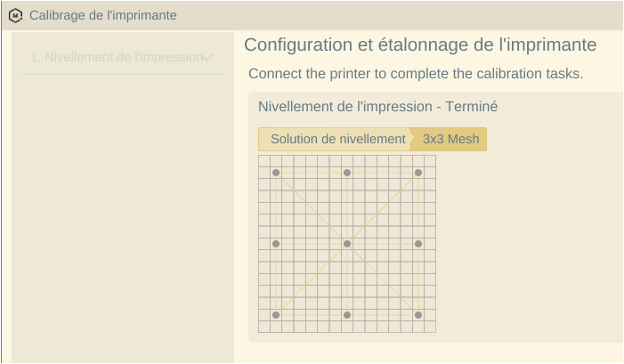Click the "Calibrage de l'imprimante" window title
The height and width of the screenshot is (364, 624).
coord(103,15)
